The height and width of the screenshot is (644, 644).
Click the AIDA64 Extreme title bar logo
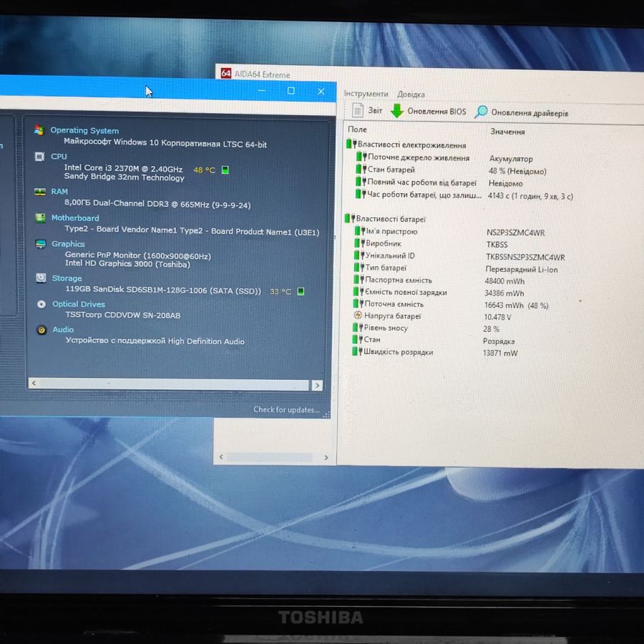225,74
